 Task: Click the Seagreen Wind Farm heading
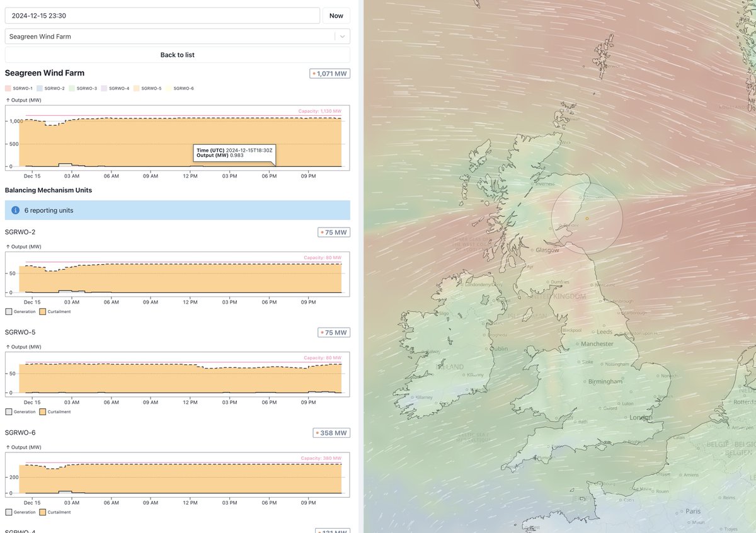[45, 73]
